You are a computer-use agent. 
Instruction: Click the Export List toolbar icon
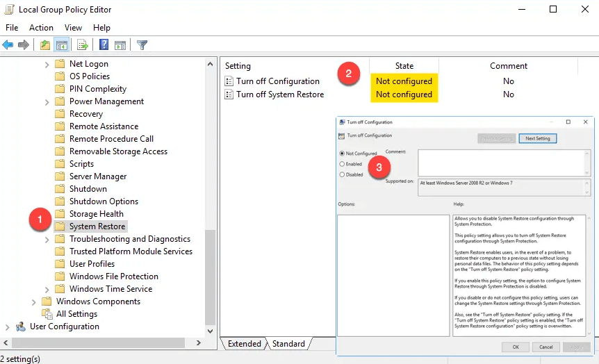[83, 45]
